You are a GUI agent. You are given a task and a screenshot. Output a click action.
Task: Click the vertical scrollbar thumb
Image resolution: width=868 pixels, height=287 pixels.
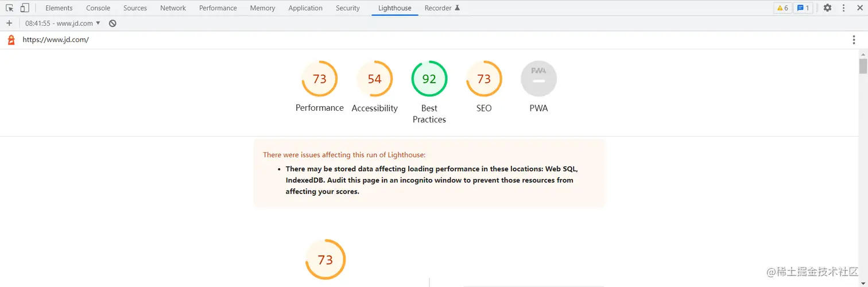[863, 65]
